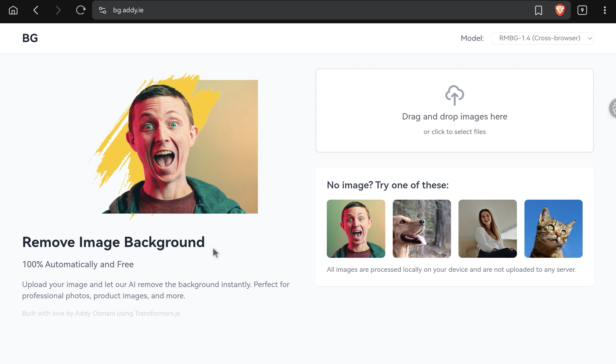Open the tab switcher showing 9 tabs
The image size is (616, 364).
pos(582,10)
